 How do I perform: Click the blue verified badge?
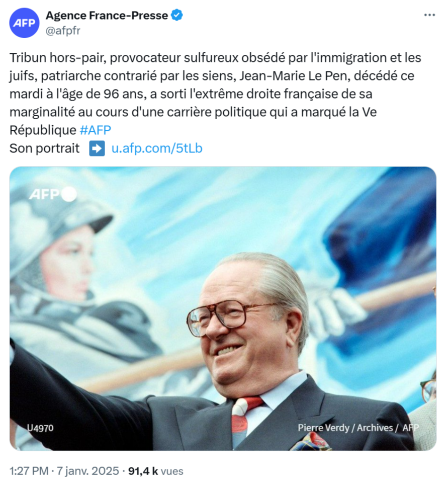coord(177,15)
